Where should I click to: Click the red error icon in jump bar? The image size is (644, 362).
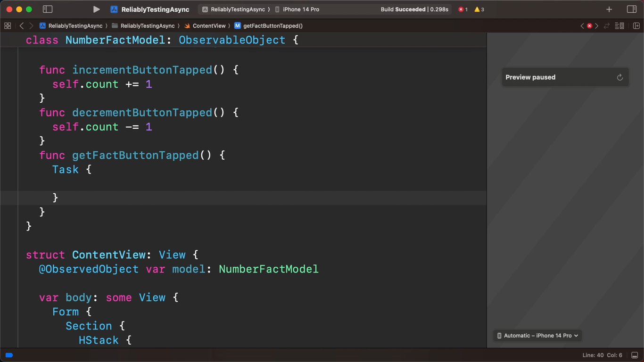[x=589, y=26]
